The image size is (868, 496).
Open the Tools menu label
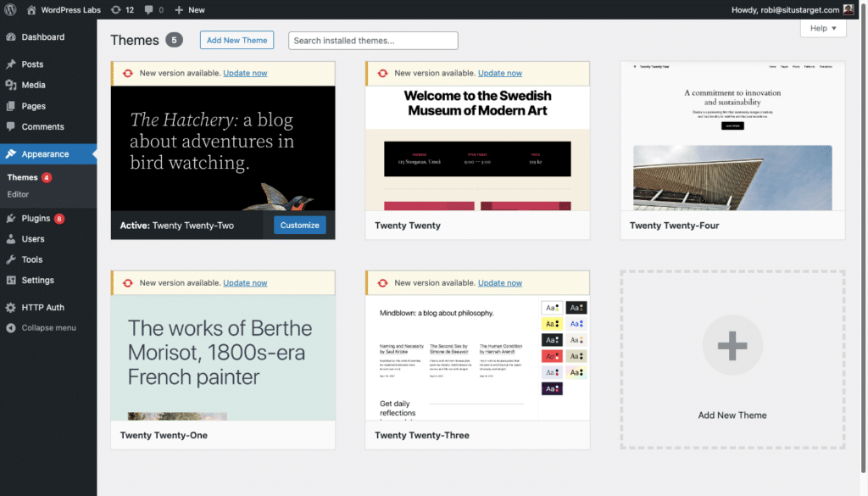click(x=31, y=259)
